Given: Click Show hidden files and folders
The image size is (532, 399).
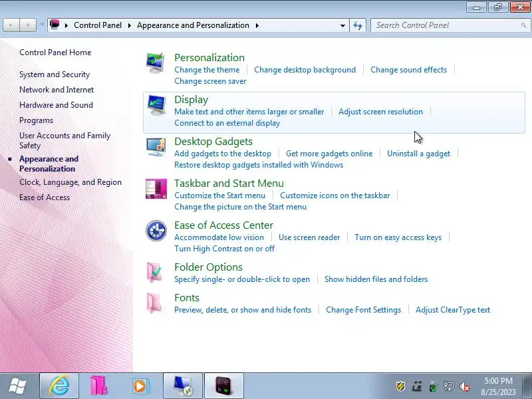Looking at the screenshot, I should [376, 279].
